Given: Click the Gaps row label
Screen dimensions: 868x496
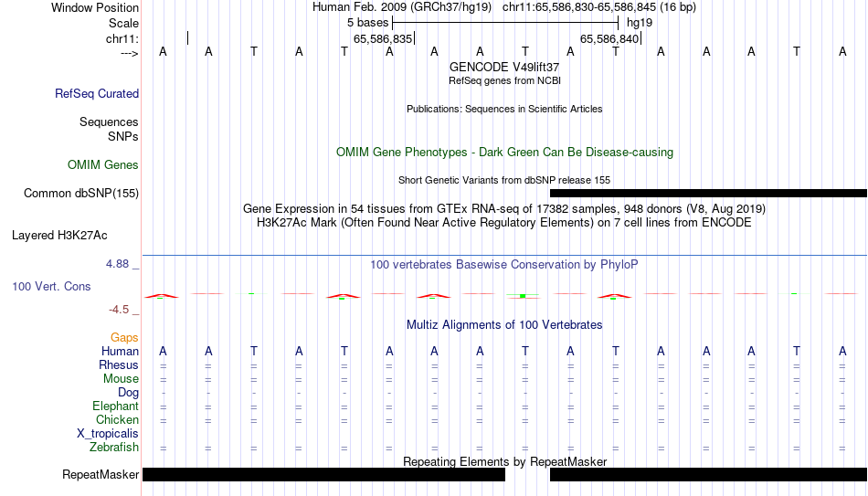Looking at the screenshot, I should pos(124,338).
